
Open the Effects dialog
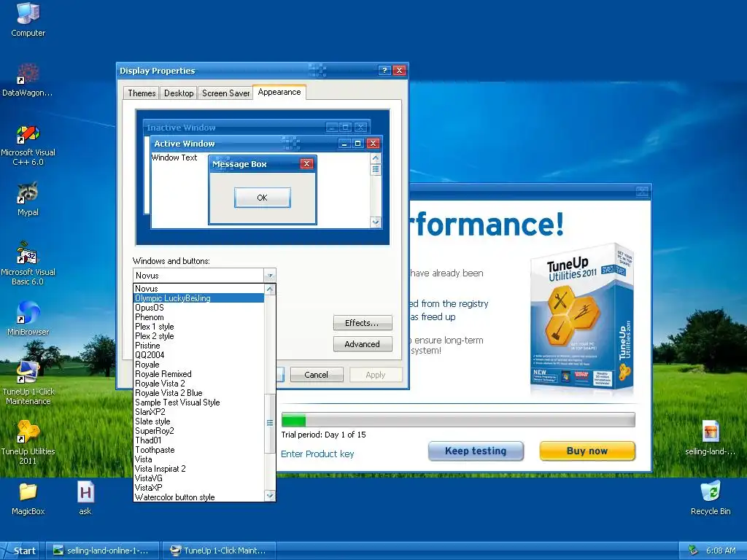pos(363,323)
